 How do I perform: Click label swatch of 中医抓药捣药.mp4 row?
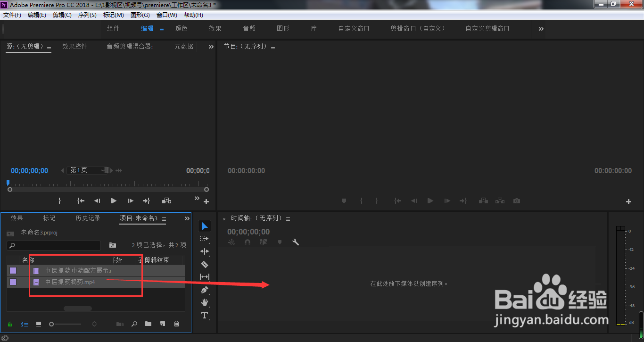pyautogui.click(x=13, y=282)
